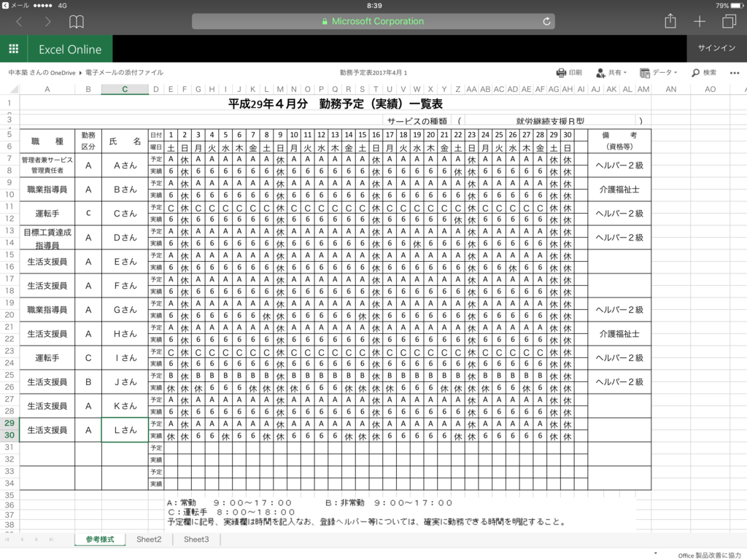This screenshot has height=560, width=747.
Task: Show all Safari tabs overview icon
Action: [x=729, y=21]
